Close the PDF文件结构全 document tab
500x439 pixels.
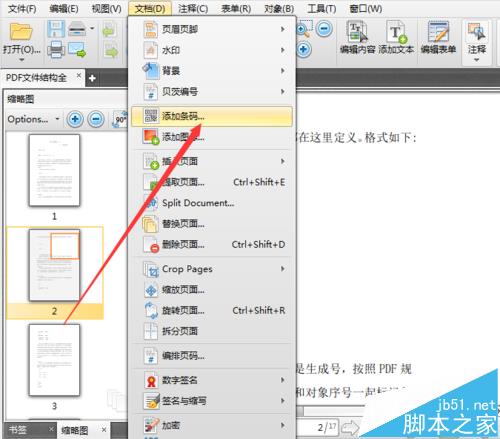[x=79, y=76]
